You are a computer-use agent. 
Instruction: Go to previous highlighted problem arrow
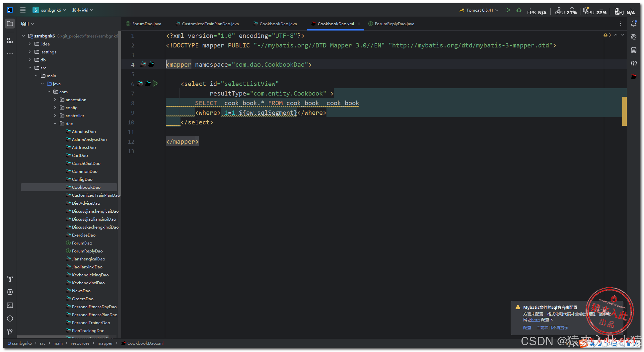pos(616,35)
